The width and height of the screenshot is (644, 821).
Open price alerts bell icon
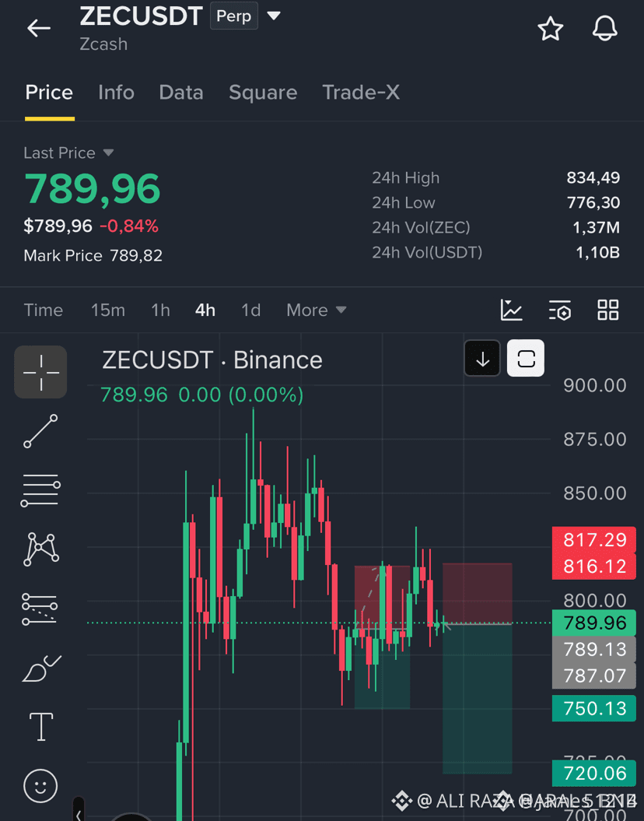click(x=605, y=28)
